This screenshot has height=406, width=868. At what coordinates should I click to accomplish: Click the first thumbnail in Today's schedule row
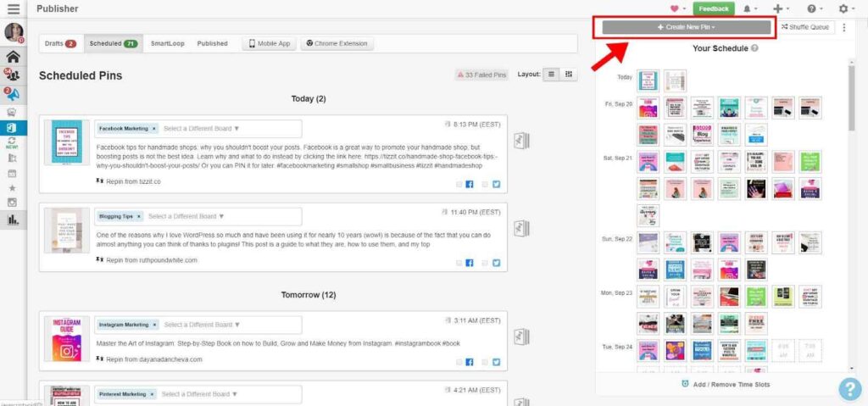[648, 81]
